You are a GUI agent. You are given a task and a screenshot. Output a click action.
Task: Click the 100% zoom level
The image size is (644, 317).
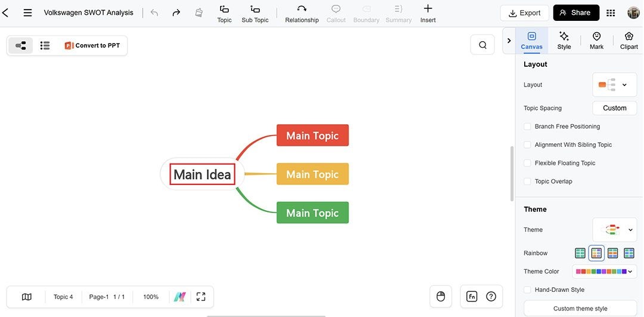coord(151,297)
